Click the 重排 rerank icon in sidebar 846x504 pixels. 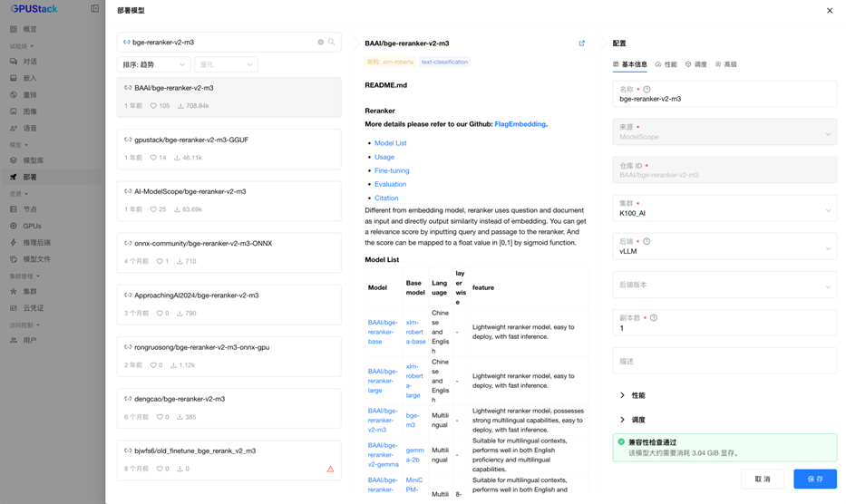(x=14, y=95)
